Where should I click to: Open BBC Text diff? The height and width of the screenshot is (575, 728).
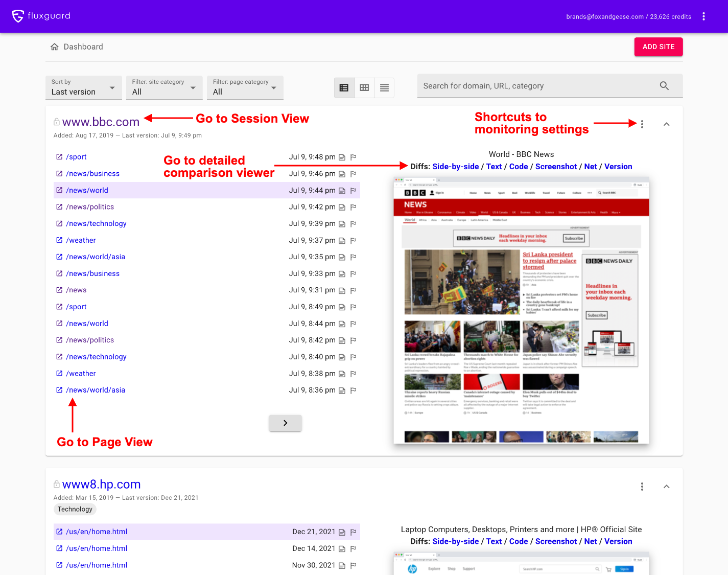point(494,167)
